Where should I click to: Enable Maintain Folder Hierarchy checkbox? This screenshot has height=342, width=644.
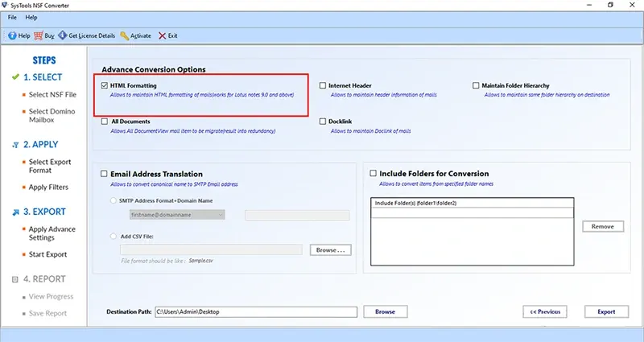click(476, 85)
